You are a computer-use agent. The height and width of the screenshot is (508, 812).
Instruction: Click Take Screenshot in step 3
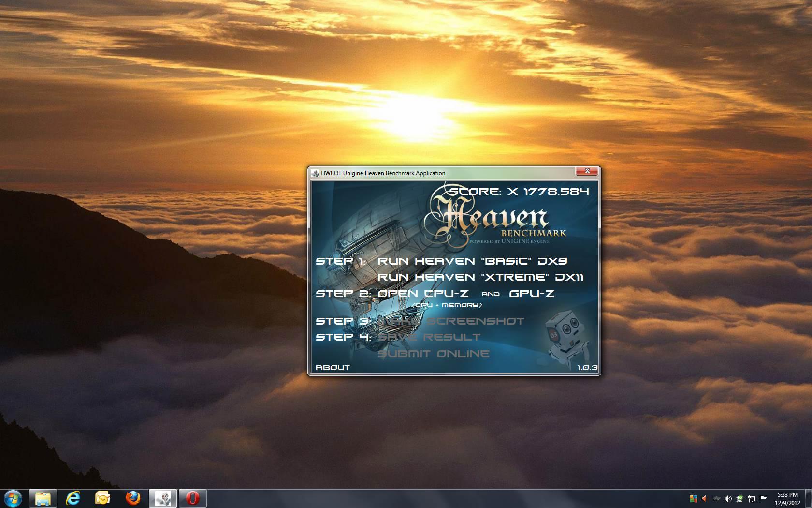pos(451,321)
